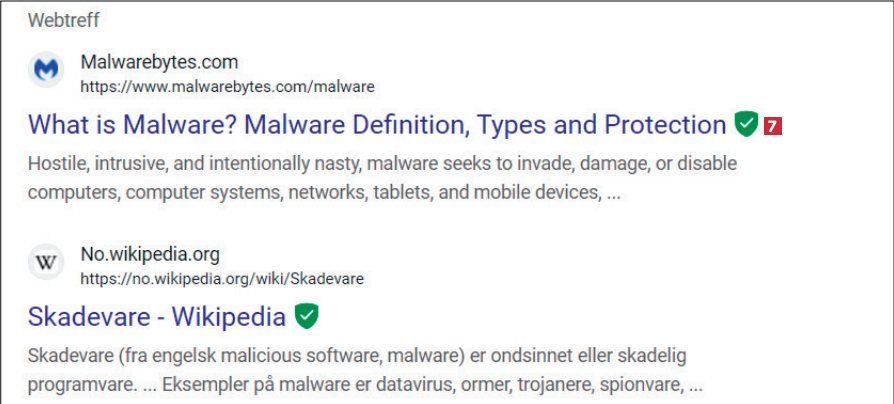894x404 pixels.
Task: Click the Wikipedia W favicon
Action: (x=46, y=262)
